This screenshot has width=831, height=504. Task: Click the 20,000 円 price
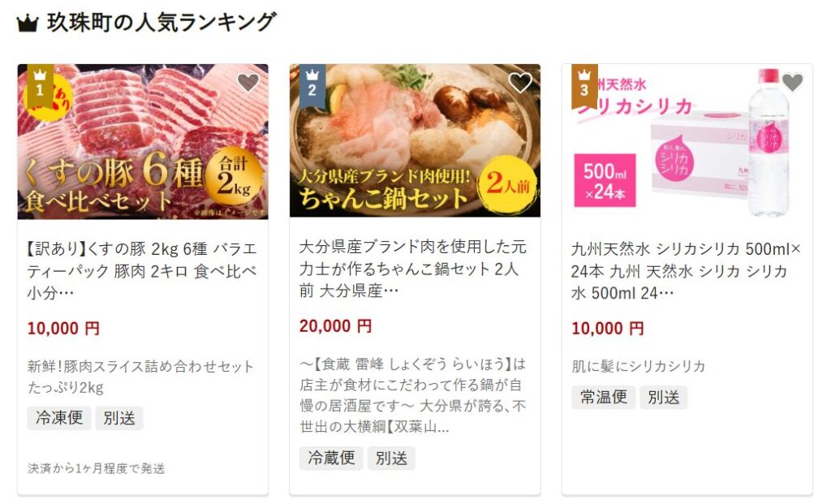tap(335, 326)
